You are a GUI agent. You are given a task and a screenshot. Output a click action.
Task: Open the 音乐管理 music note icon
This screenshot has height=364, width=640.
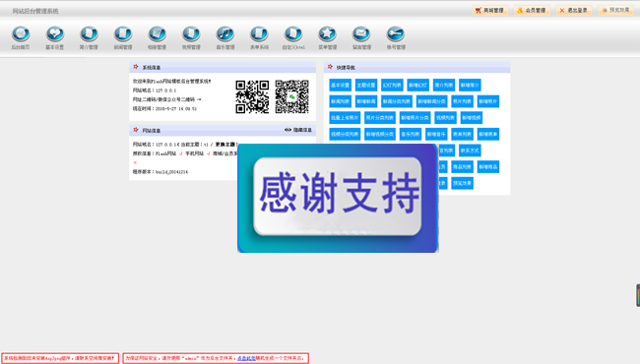(x=224, y=33)
